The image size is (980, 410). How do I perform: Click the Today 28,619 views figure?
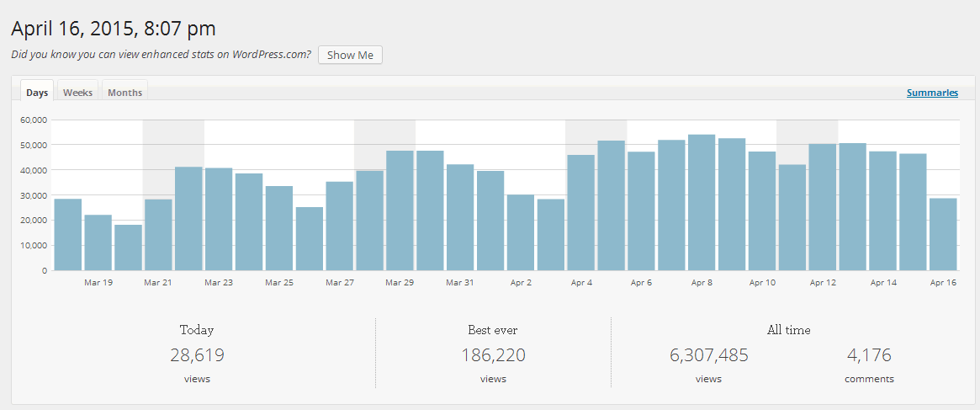pyautogui.click(x=197, y=355)
